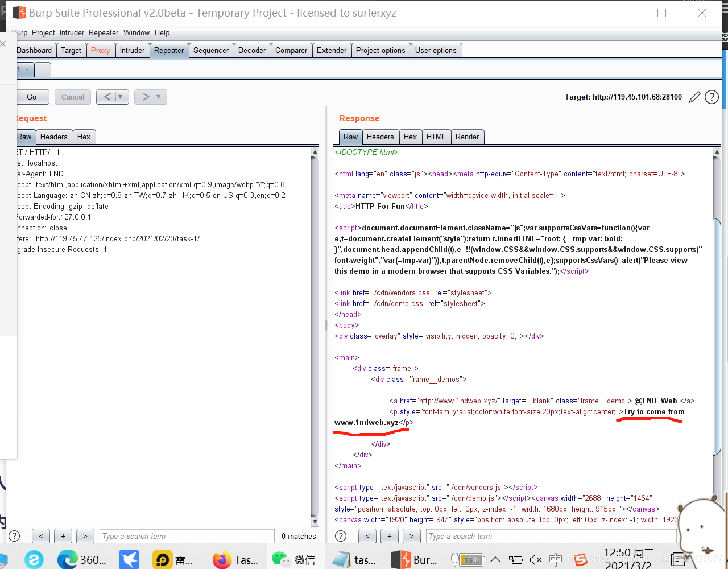Switch the request view to Hex

(84, 137)
